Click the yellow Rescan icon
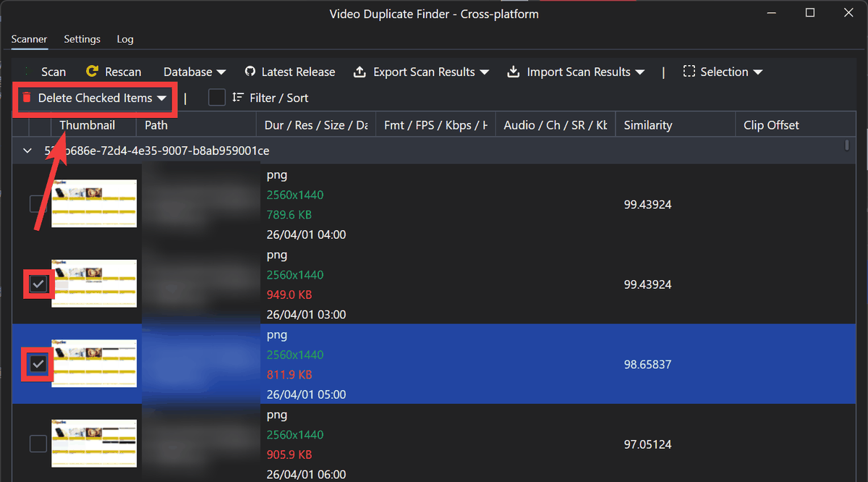The image size is (868, 482). point(92,72)
